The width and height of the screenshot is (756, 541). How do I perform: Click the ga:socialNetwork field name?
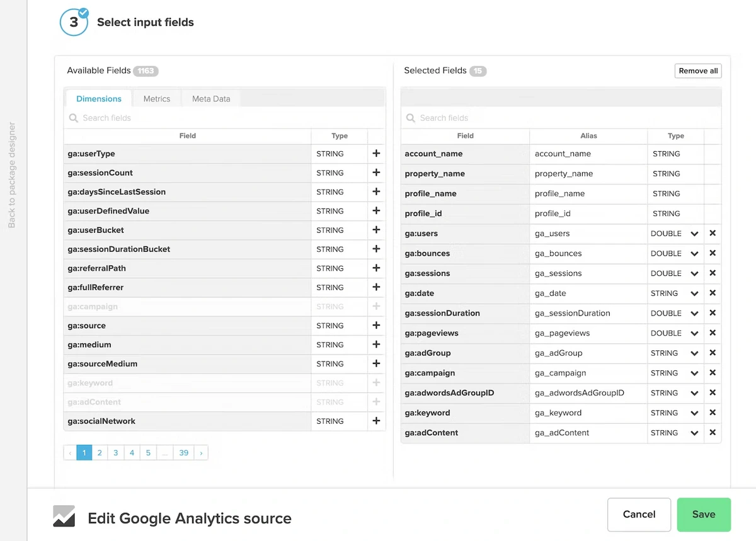point(101,421)
